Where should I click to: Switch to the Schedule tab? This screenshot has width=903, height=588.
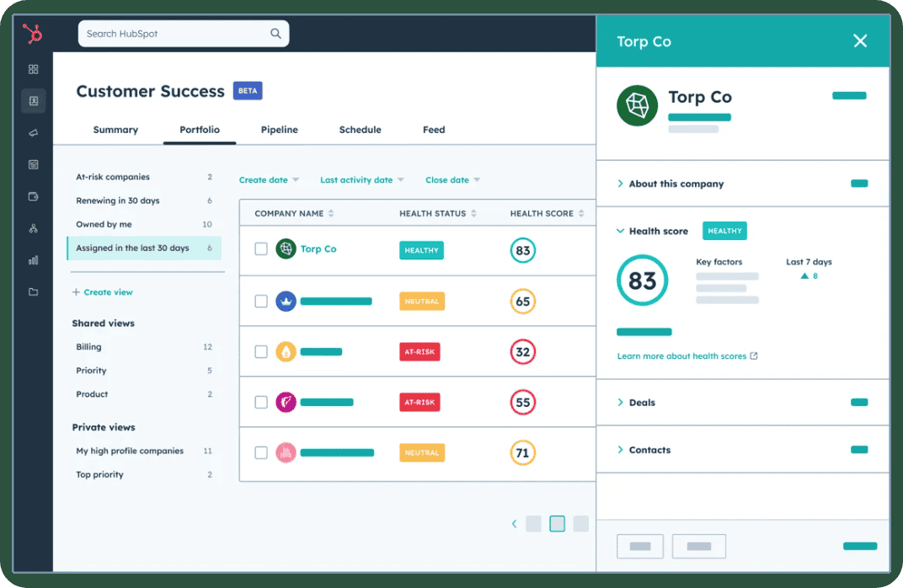pyautogui.click(x=360, y=130)
